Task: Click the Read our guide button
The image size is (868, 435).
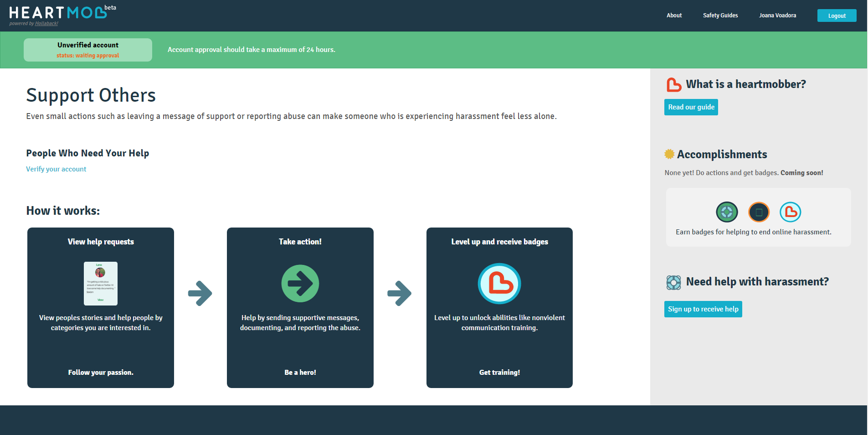Action: (x=691, y=107)
